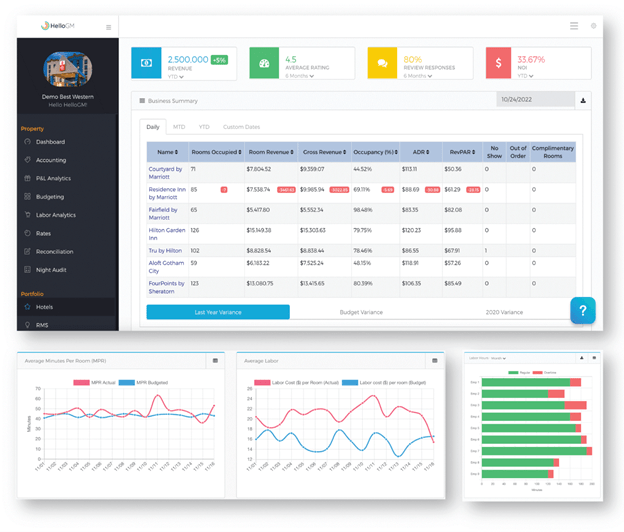Toggle Labor cost per room Budget legend

[x=384, y=382]
